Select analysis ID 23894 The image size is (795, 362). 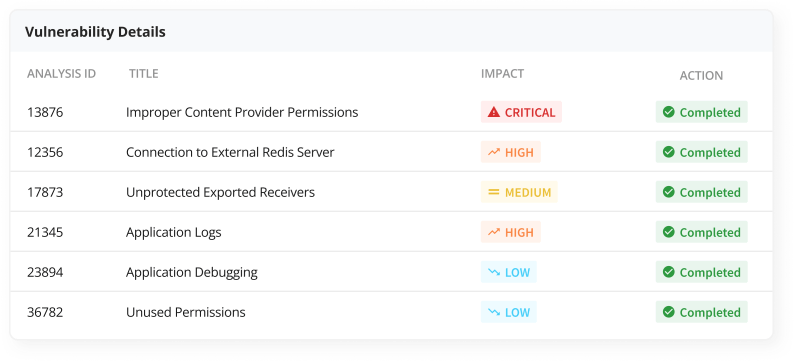pyautogui.click(x=45, y=272)
